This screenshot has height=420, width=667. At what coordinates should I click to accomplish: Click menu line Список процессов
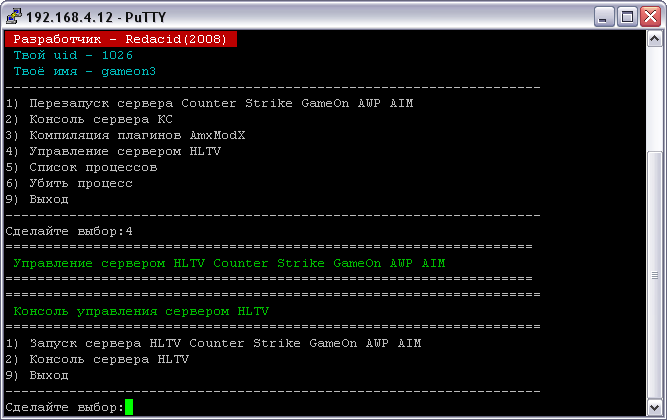pos(81,168)
